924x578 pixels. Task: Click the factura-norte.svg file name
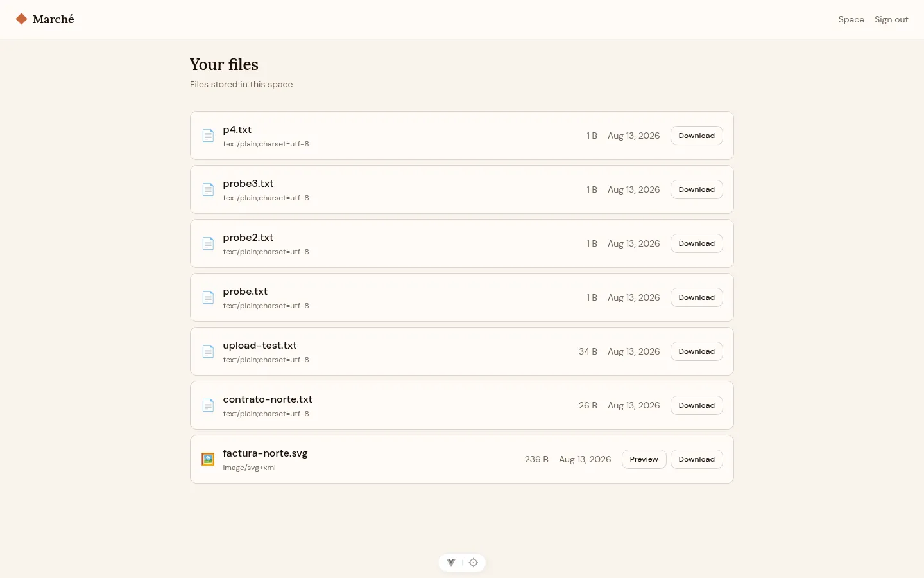[x=265, y=453]
